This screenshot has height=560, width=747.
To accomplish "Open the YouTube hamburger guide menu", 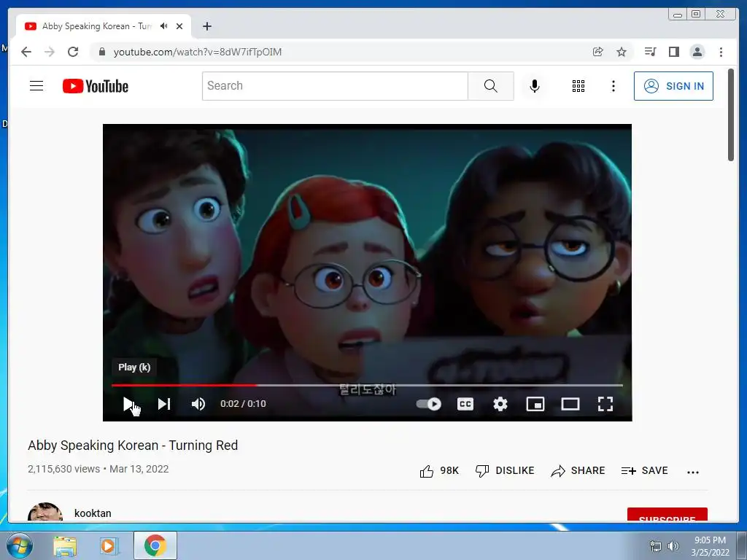I will [x=36, y=86].
